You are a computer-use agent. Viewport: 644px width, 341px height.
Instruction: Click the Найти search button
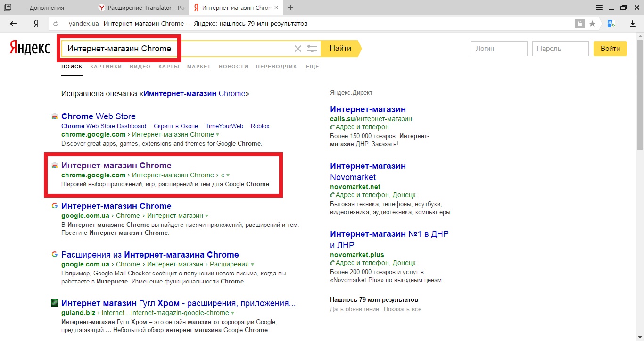(340, 49)
